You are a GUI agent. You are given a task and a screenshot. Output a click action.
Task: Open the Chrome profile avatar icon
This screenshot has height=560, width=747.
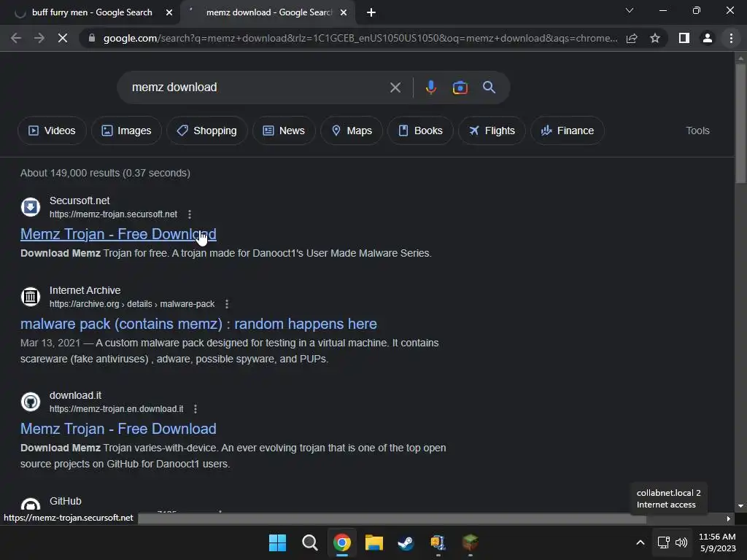[708, 38]
